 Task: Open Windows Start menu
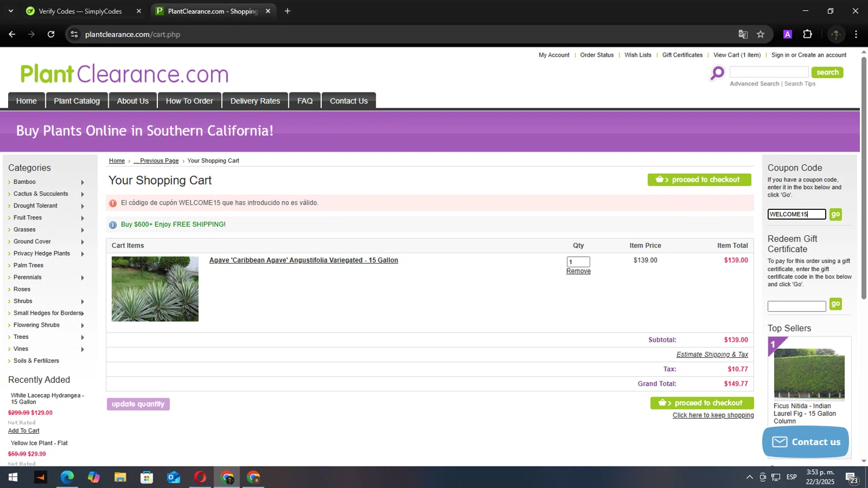point(13,478)
